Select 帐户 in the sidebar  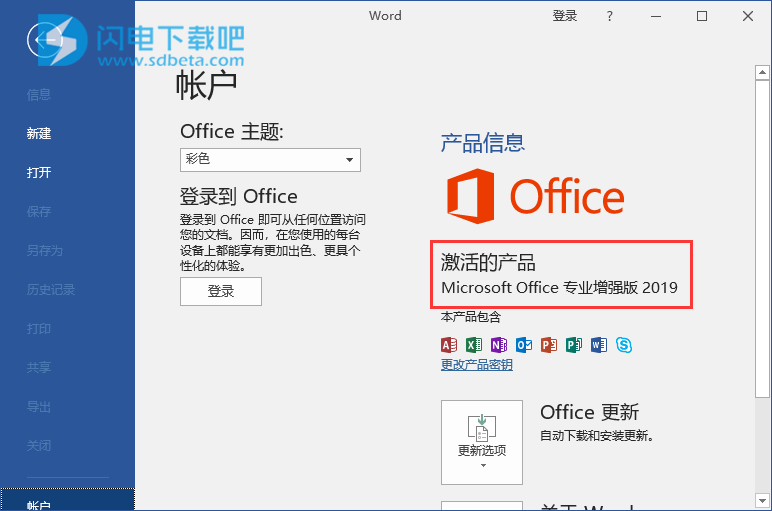coord(67,500)
